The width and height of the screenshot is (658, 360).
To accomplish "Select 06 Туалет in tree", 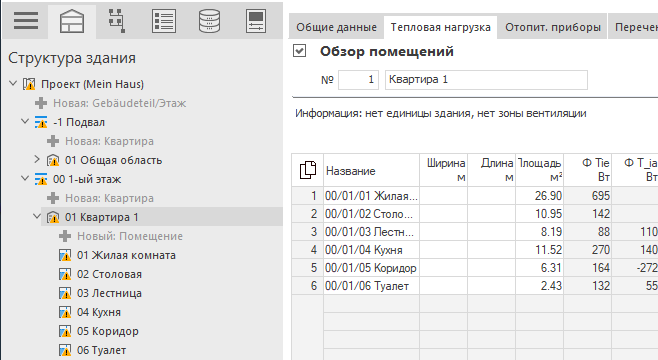I will tap(101, 350).
